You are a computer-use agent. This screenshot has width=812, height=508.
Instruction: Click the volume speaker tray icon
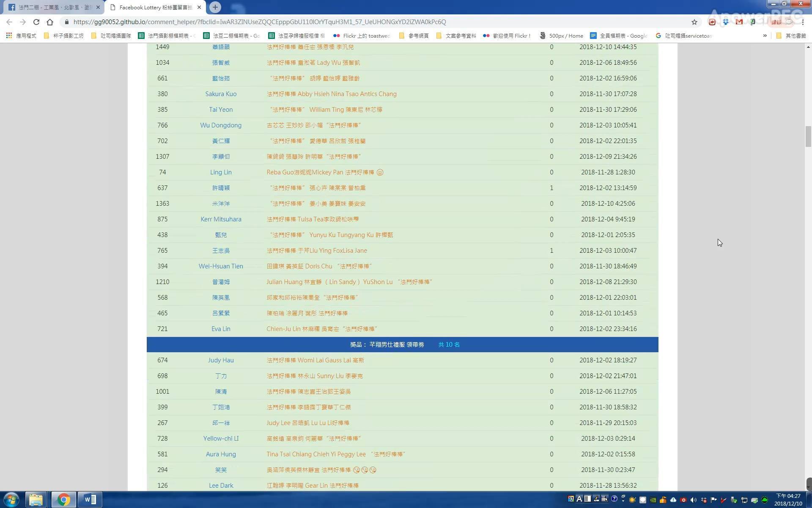point(693,500)
